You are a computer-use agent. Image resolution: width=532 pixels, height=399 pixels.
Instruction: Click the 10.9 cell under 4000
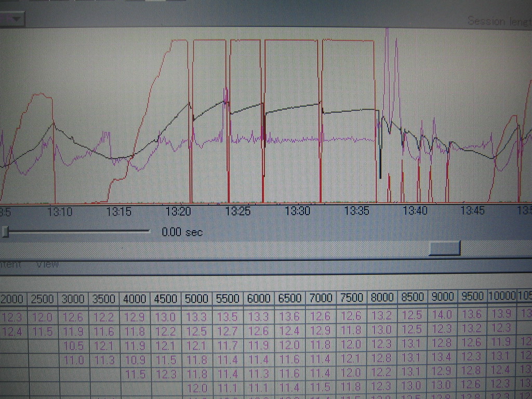point(135,360)
